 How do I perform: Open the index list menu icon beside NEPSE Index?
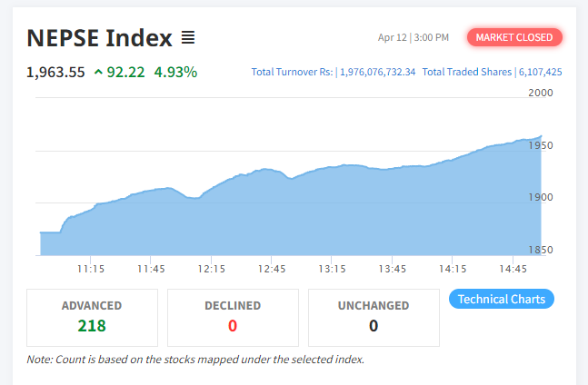[188, 38]
